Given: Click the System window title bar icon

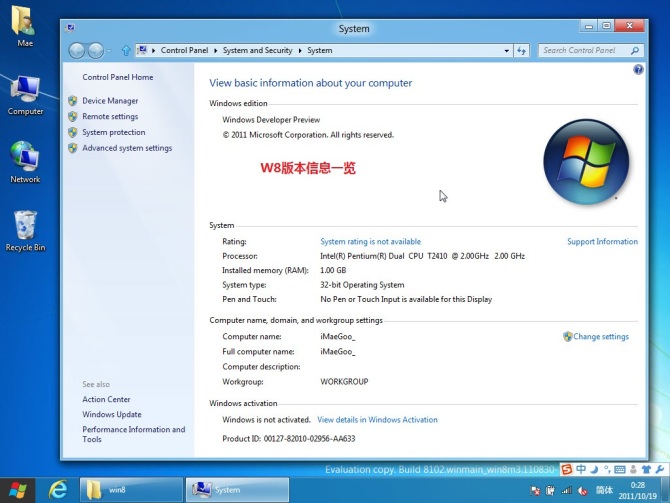Looking at the screenshot, I should (71, 28).
